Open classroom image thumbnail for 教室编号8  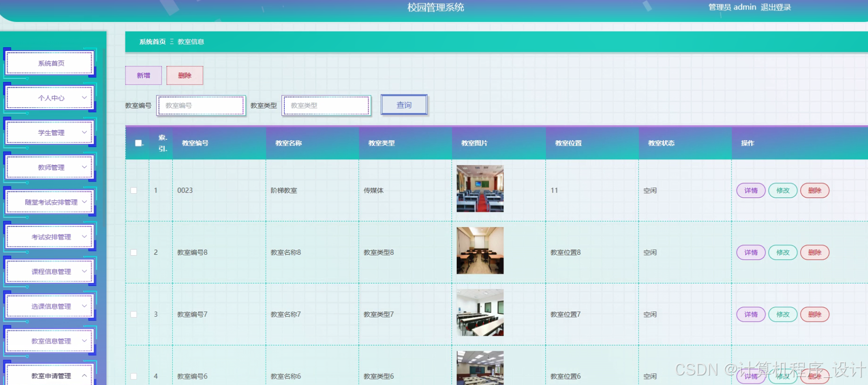[480, 250]
